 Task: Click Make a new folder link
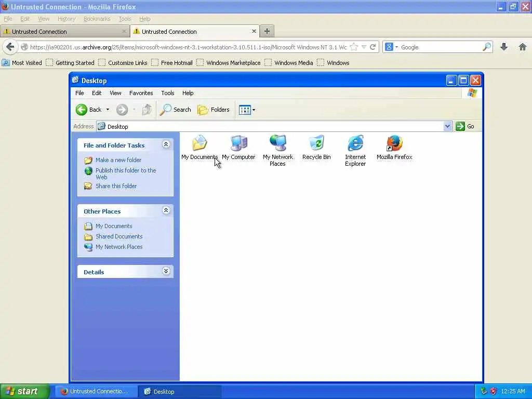118,160
